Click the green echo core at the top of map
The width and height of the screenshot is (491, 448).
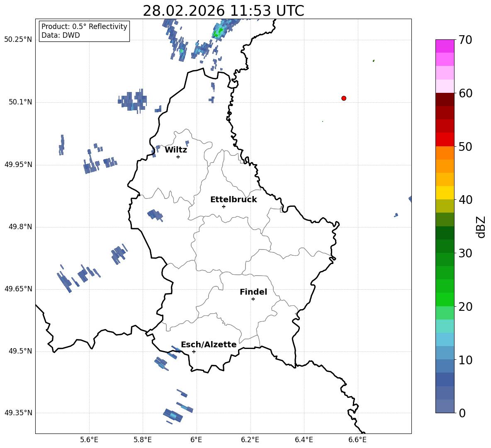(x=218, y=32)
